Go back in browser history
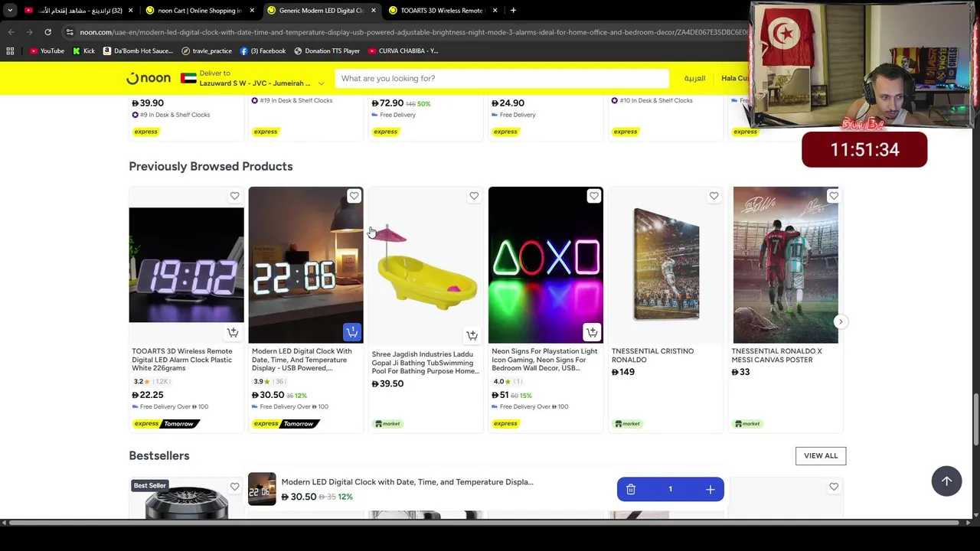 [x=11, y=32]
